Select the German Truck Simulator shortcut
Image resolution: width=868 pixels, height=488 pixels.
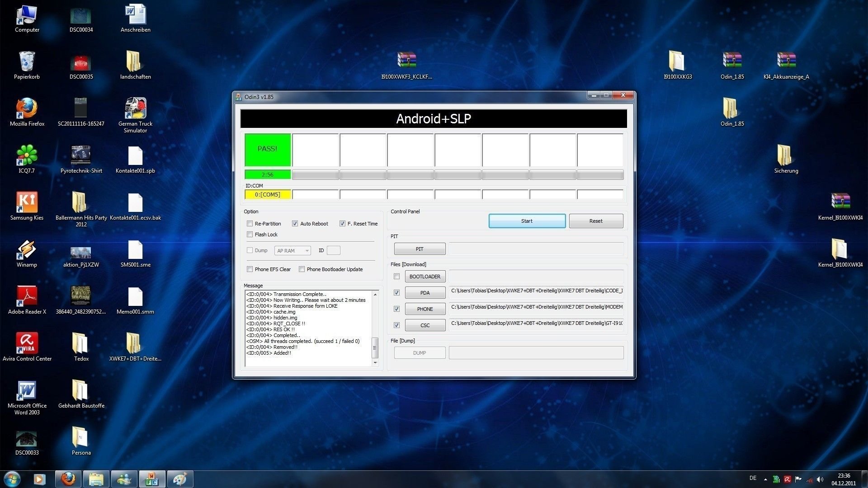(135, 116)
